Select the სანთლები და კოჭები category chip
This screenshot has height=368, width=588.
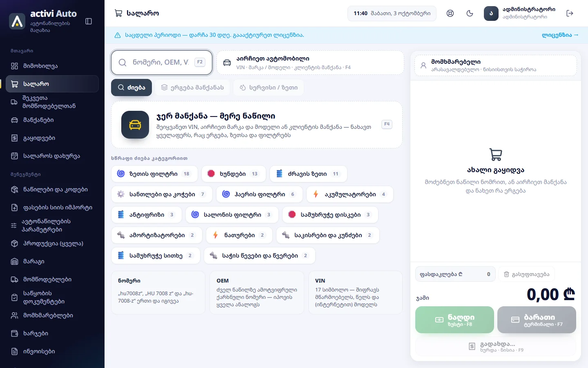point(162,194)
